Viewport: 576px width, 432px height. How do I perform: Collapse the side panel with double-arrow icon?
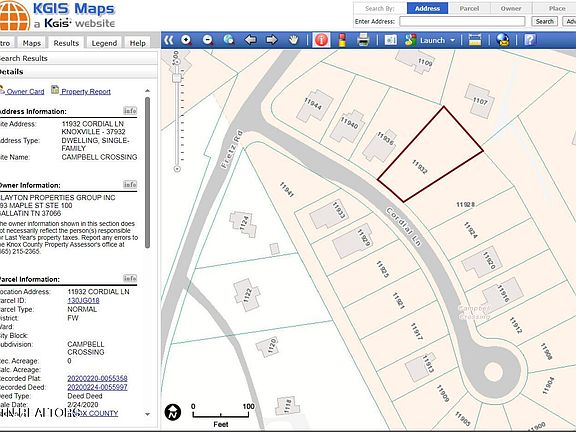coord(169,40)
